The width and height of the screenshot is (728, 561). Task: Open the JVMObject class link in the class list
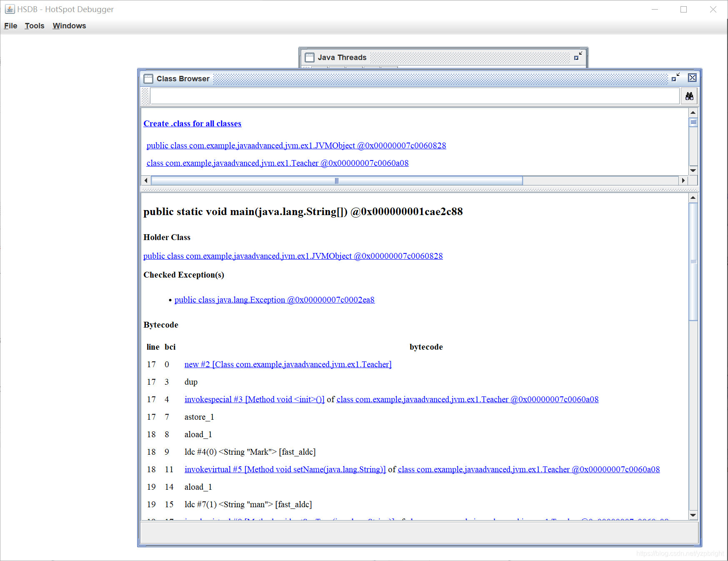pos(296,145)
